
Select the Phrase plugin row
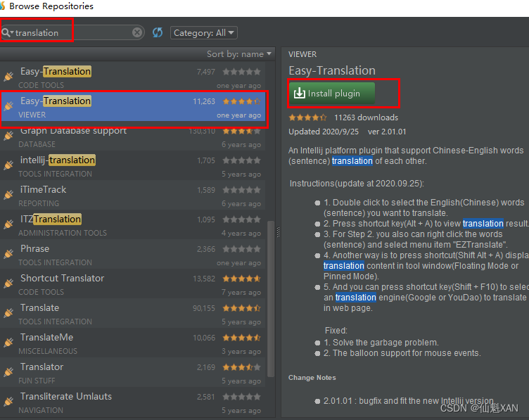pyautogui.click(x=132, y=255)
